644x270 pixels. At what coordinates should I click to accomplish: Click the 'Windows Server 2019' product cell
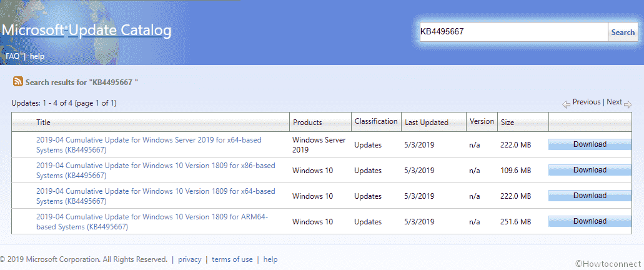(319, 144)
